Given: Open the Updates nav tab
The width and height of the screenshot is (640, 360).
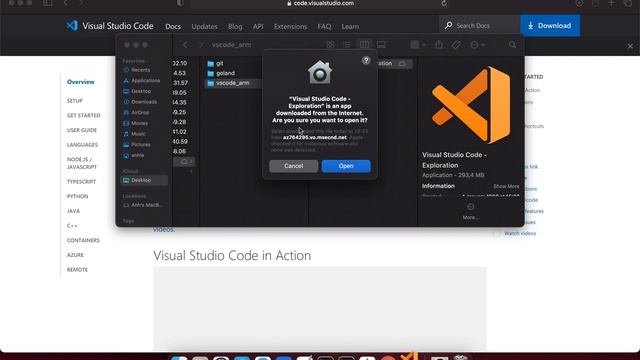Looking at the screenshot, I should [x=204, y=27].
